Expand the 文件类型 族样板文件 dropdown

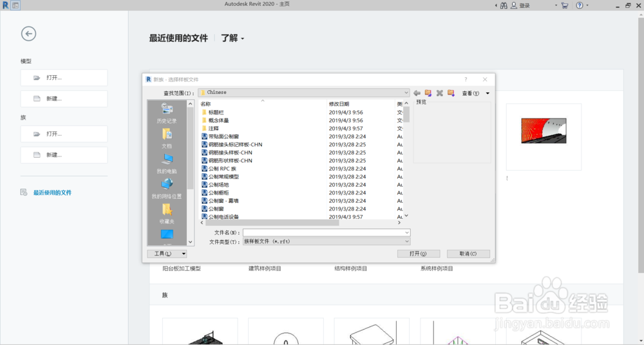pyautogui.click(x=407, y=241)
